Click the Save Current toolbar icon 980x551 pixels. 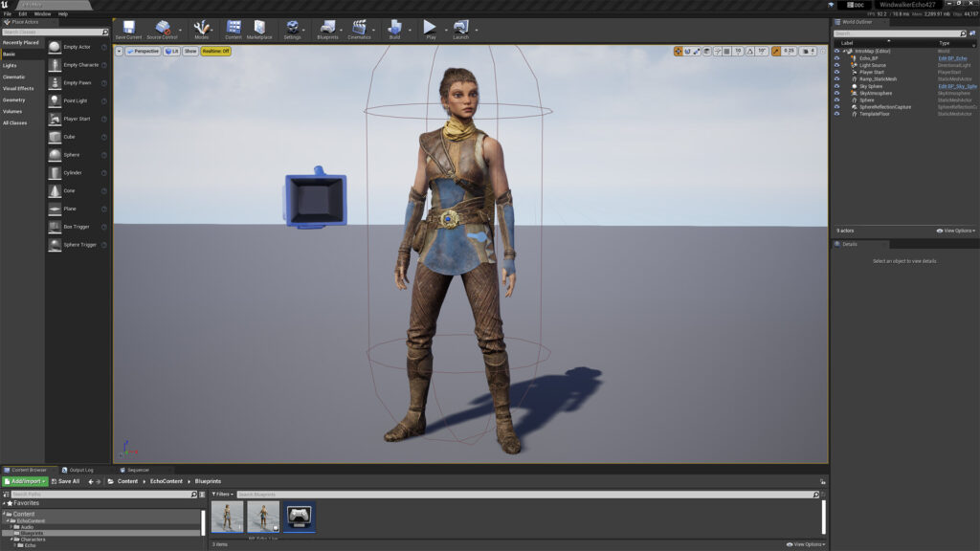pos(129,27)
